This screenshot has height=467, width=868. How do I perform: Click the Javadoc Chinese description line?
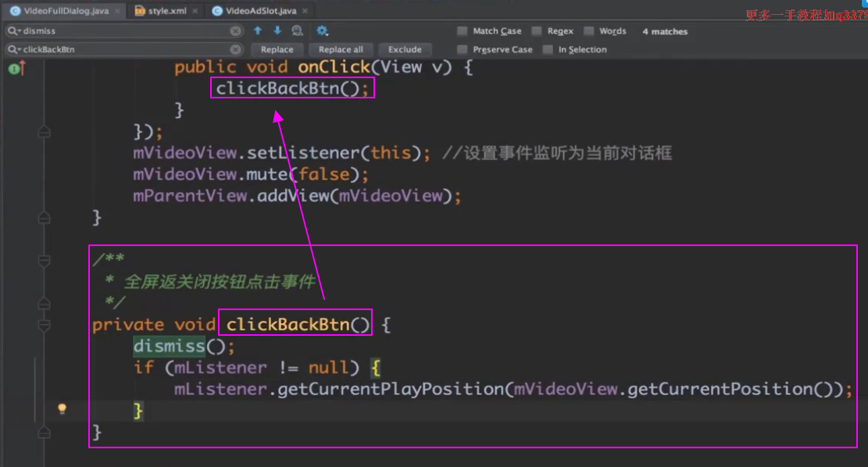point(220,282)
